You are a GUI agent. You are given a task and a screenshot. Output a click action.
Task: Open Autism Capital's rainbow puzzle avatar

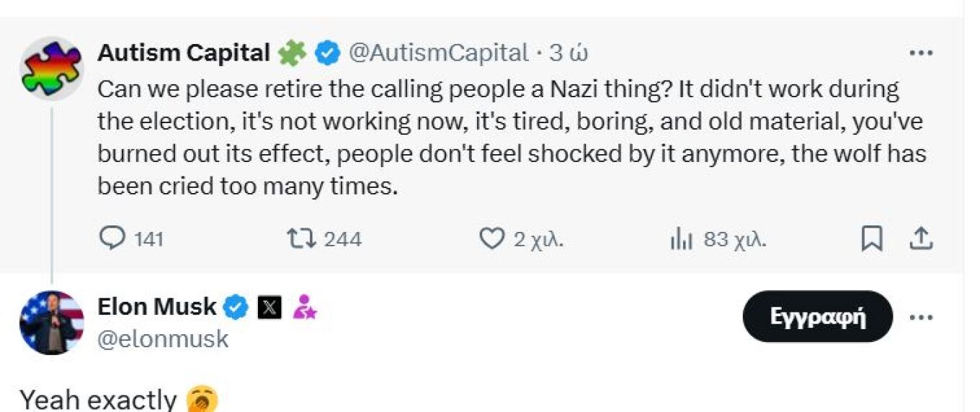click(51, 68)
